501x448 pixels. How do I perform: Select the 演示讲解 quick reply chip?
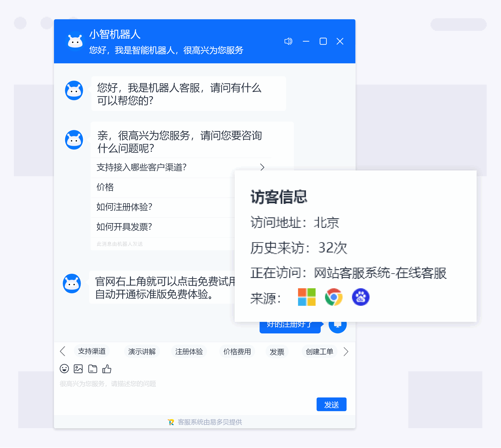(142, 351)
